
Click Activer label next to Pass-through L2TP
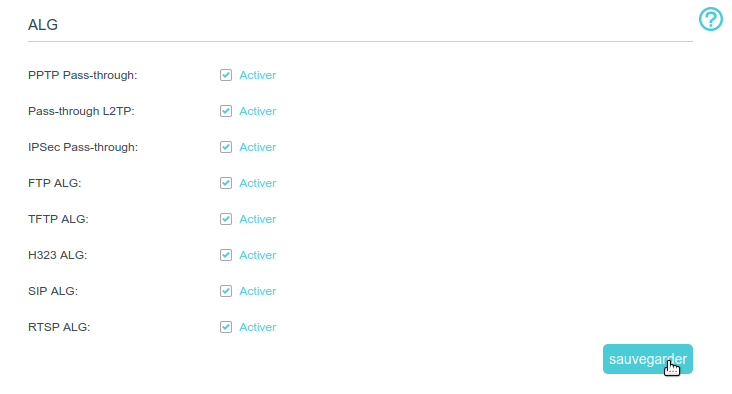point(258,111)
